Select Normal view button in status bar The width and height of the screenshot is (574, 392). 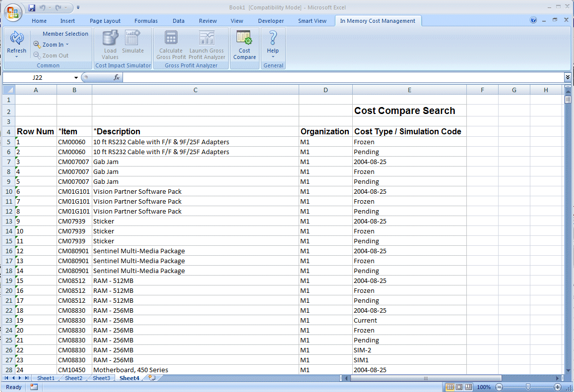point(450,387)
